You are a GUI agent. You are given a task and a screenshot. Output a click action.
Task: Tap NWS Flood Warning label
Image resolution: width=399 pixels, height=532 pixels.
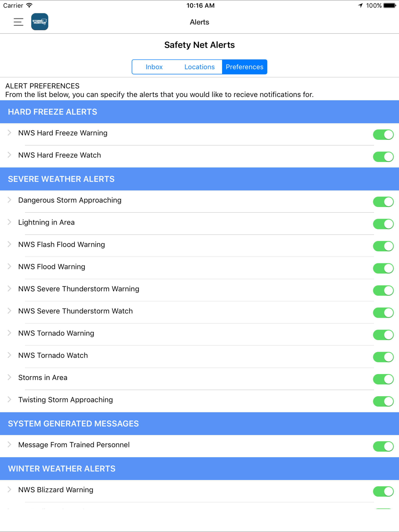[52, 267]
